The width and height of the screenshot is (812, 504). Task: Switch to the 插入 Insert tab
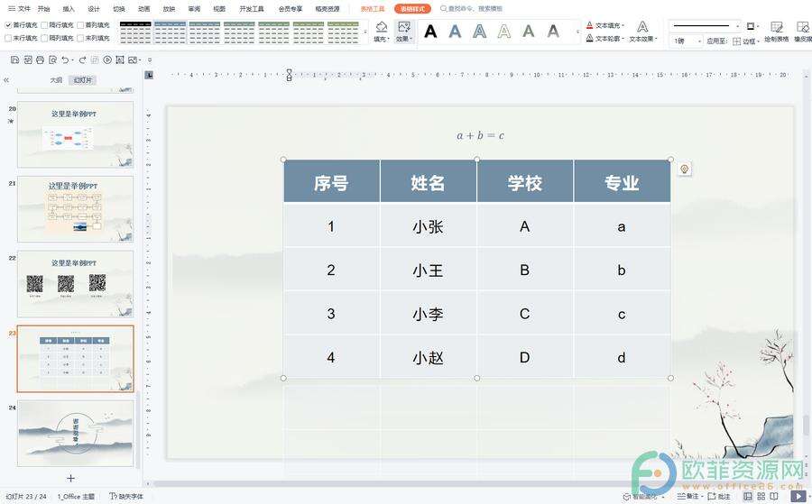[69, 9]
